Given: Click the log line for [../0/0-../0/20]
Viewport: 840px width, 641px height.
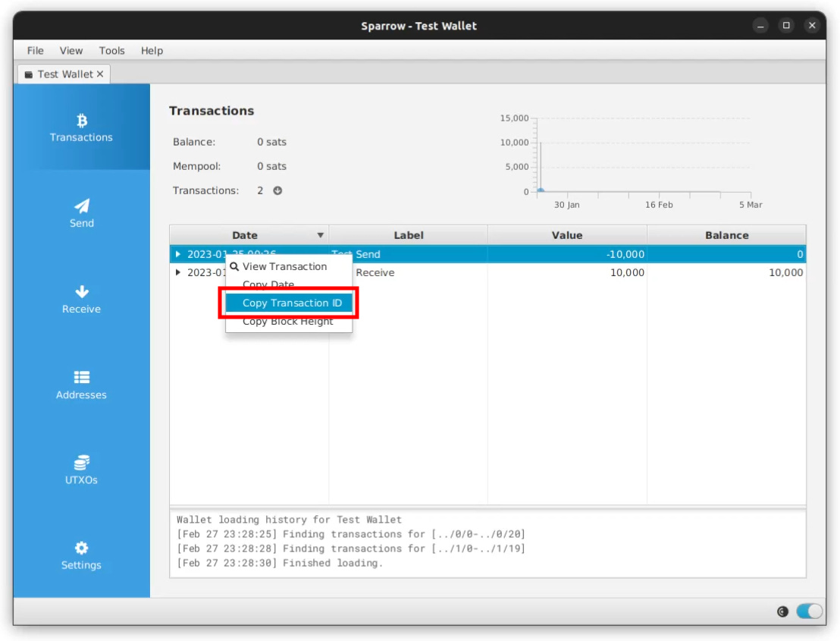Looking at the screenshot, I should pyautogui.click(x=351, y=534).
